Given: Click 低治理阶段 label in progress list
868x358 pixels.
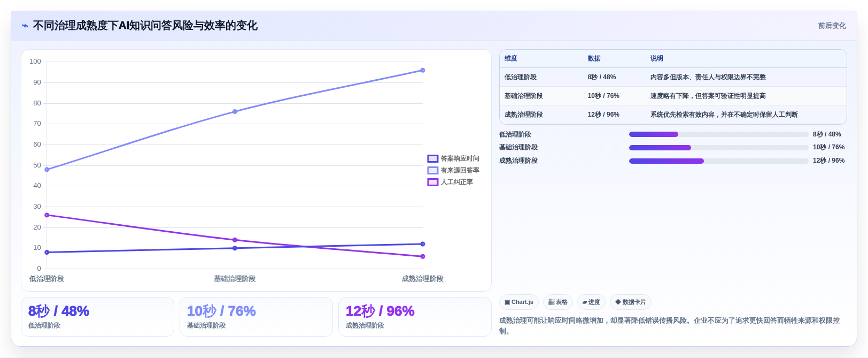Looking at the screenshot, I should [515, 134].
